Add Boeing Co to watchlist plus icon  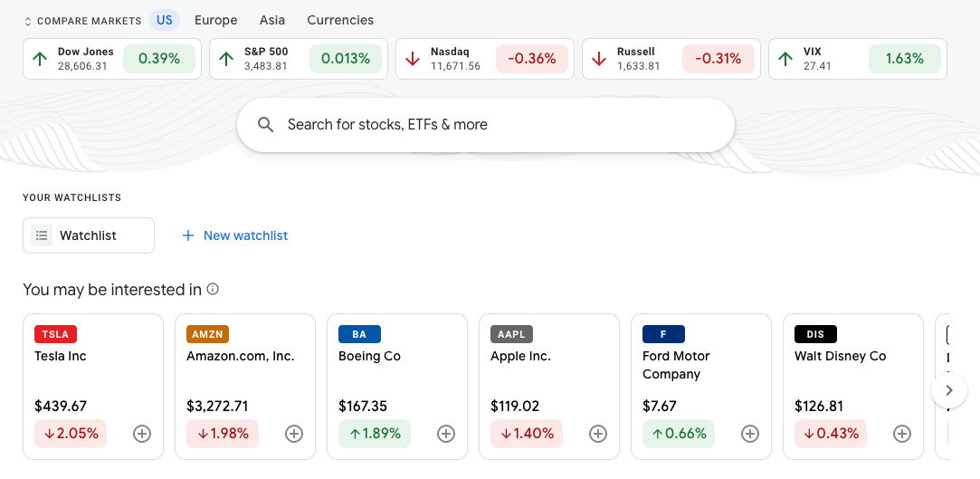tap(445, 434)
